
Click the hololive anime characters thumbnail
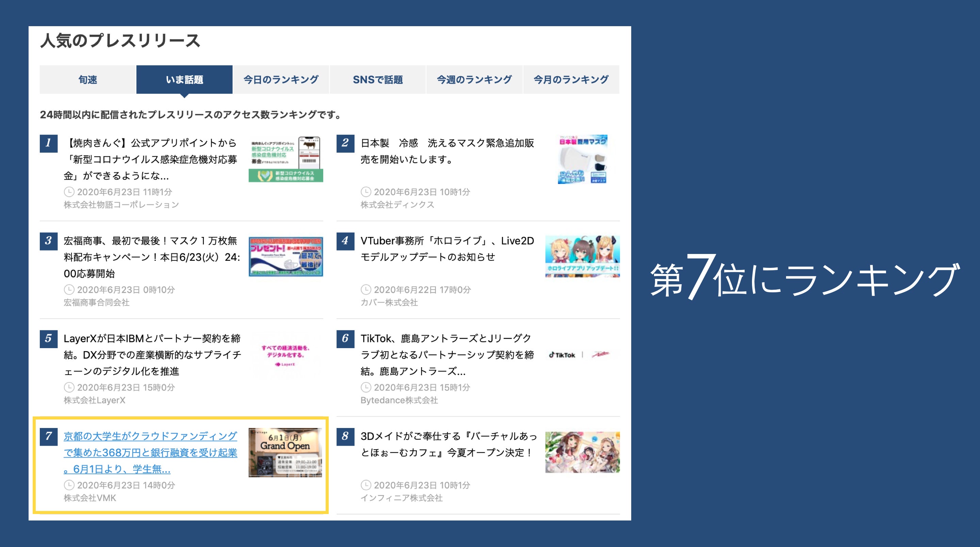[x=582, y=256]
